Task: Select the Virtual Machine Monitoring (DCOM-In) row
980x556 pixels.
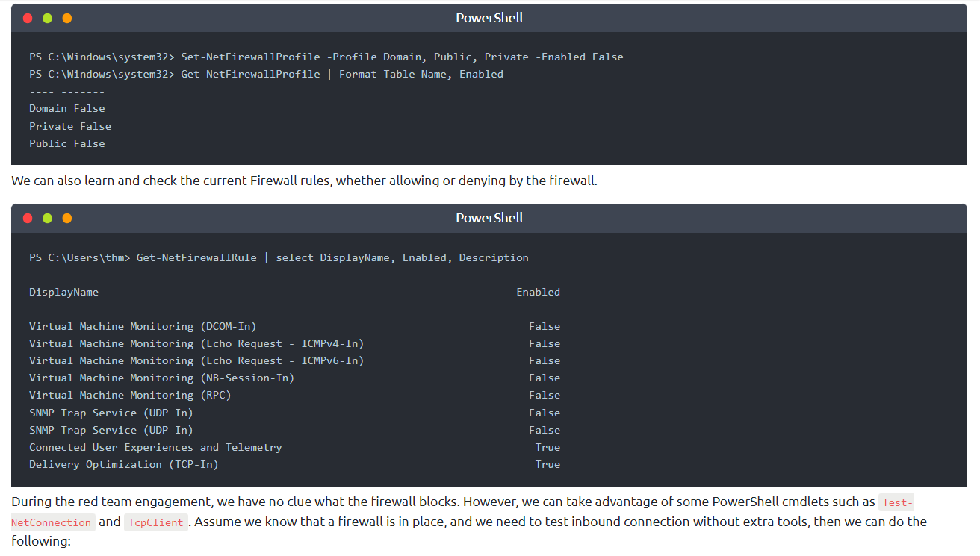Action: tap(143, 326)
